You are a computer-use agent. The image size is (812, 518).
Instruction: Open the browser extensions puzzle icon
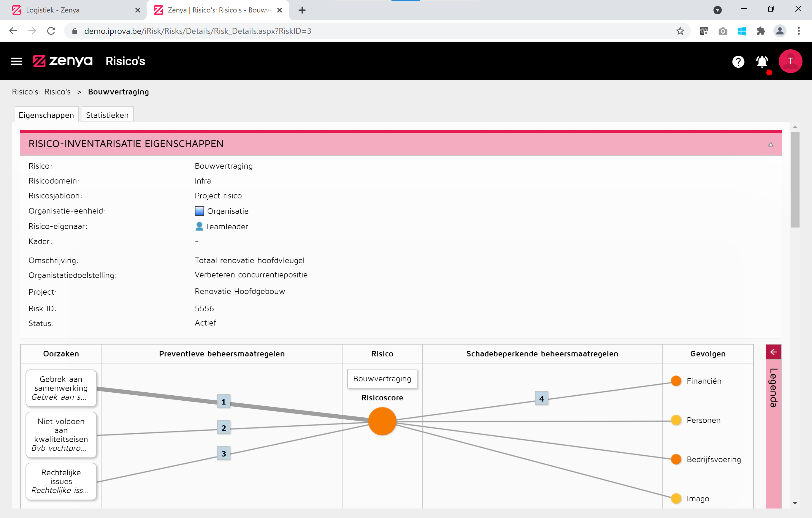pyautogui.click(x=760, y=31)
